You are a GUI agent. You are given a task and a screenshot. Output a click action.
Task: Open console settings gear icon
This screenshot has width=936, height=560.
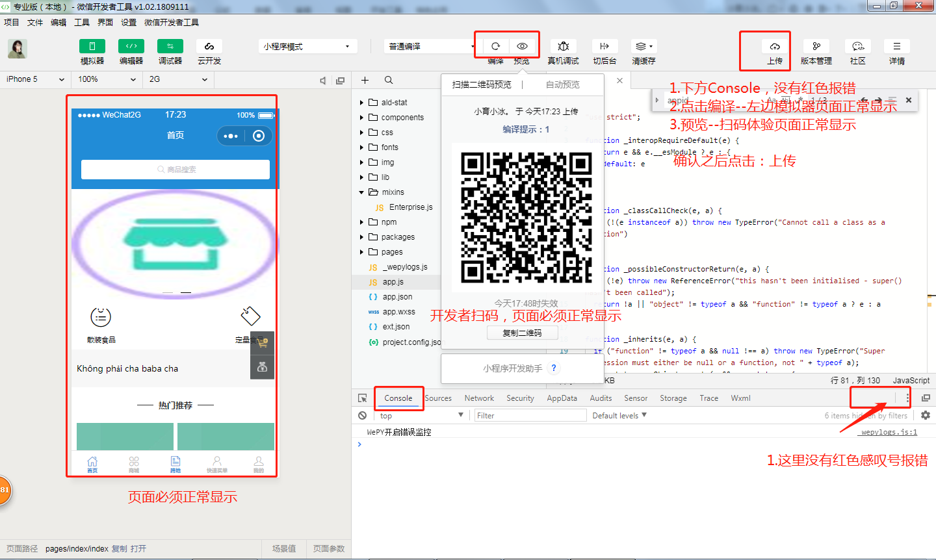pos(926,415)
